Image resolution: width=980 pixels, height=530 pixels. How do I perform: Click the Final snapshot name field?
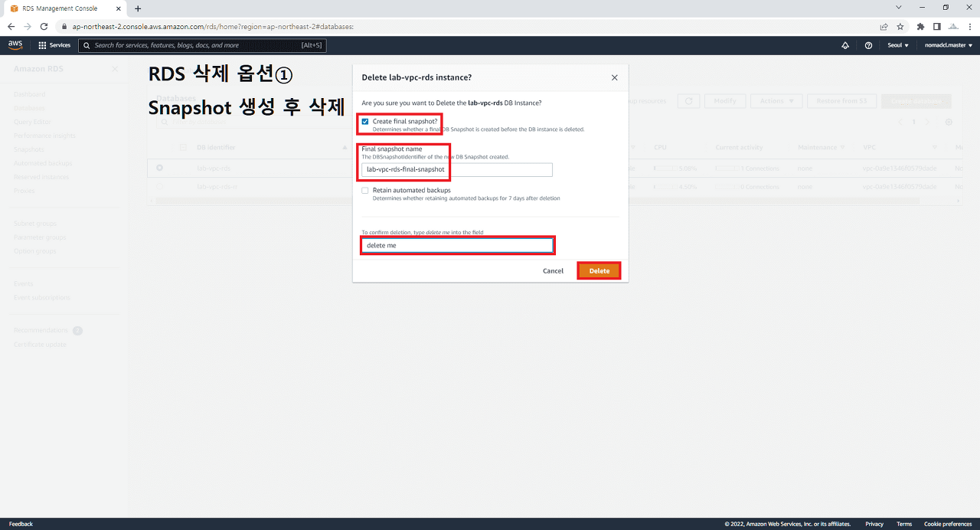(x=457, y=169)
